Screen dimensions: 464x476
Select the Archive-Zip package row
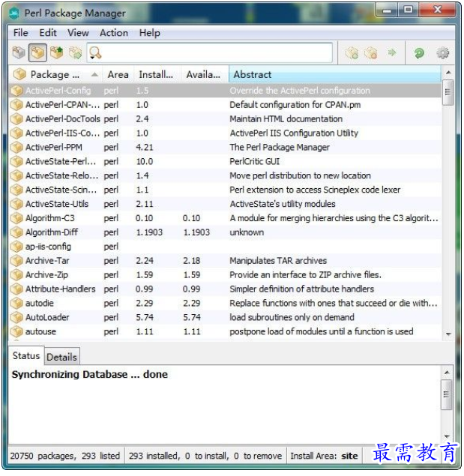pyautogui.click(x=225, y=275)
